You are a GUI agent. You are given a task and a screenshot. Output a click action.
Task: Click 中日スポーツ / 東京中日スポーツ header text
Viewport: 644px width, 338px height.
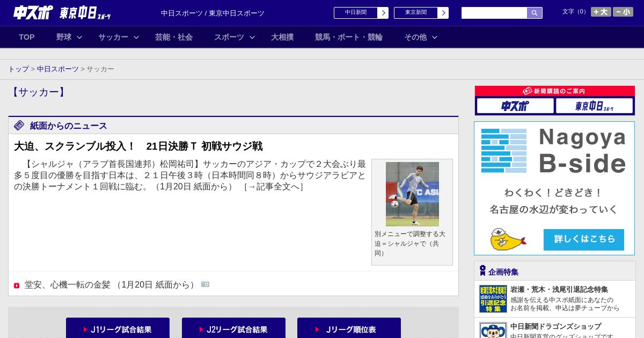point(213,13)
